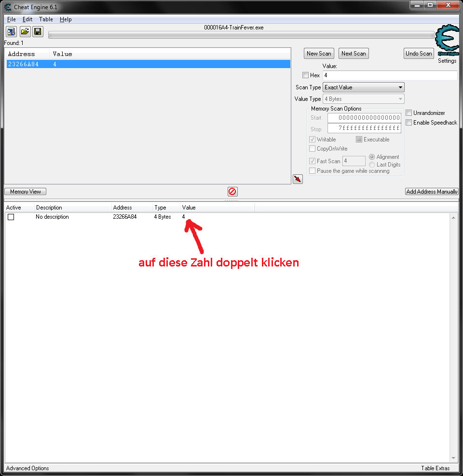463x476 pixels.
Task: Toggle the Fast Scan checkbox
Action: pyautogui.click(x=313, y=161)
